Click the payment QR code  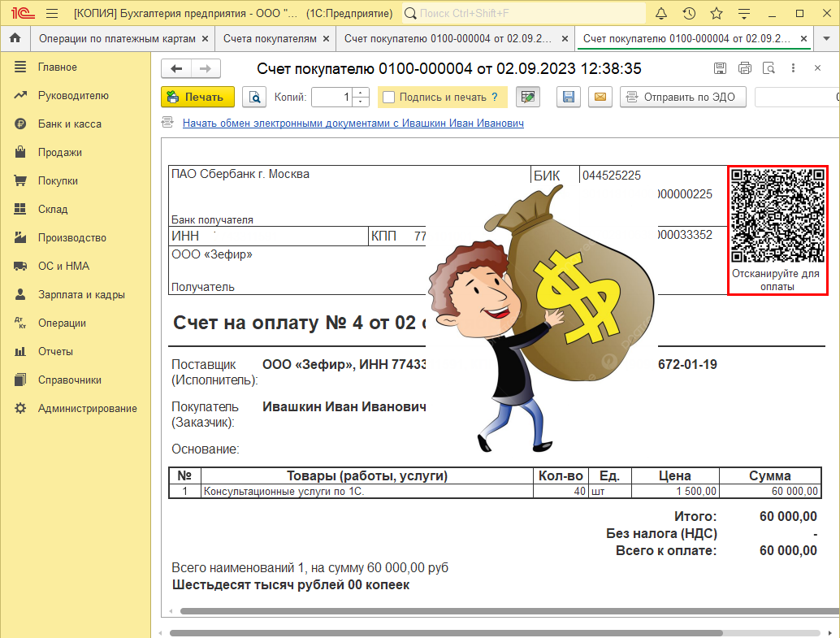(777, 215)
